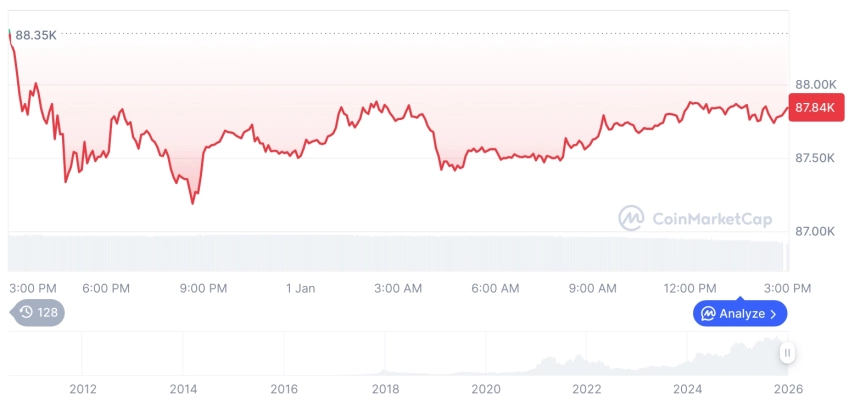Viewport: 860px width, 401px height.
Task: Jump to 2022 on the overview timeline
Action: click(587, 388)
